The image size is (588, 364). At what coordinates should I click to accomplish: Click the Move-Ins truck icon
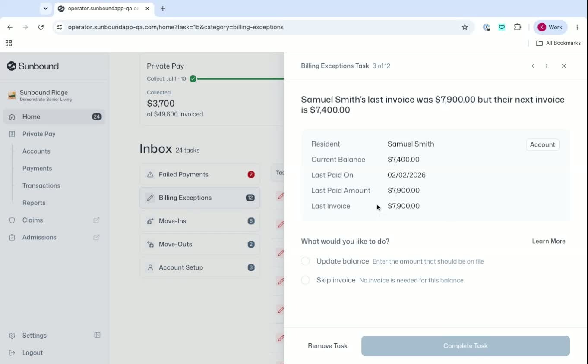[150, 221]
